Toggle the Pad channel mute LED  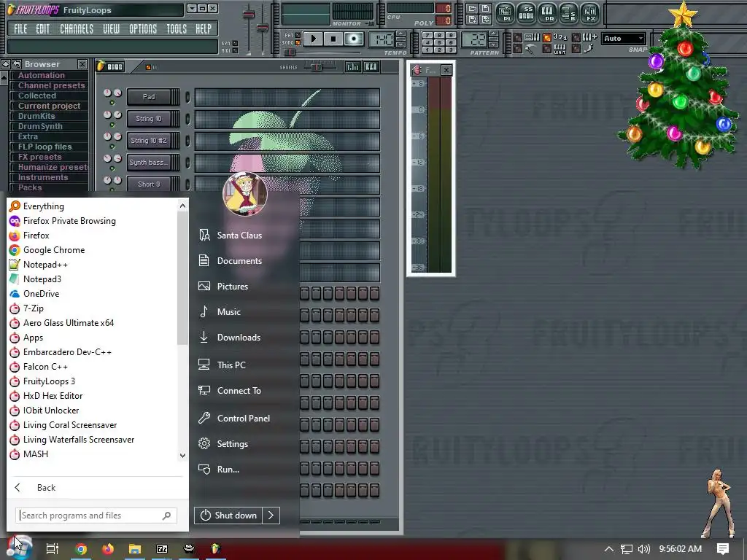[x=112, y=103]
